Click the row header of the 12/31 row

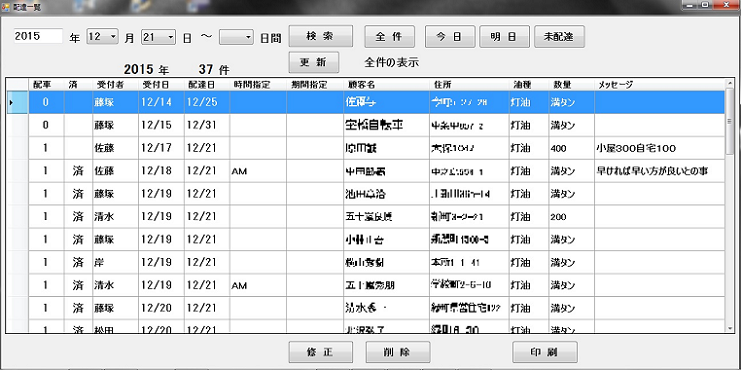pos(17,125)
